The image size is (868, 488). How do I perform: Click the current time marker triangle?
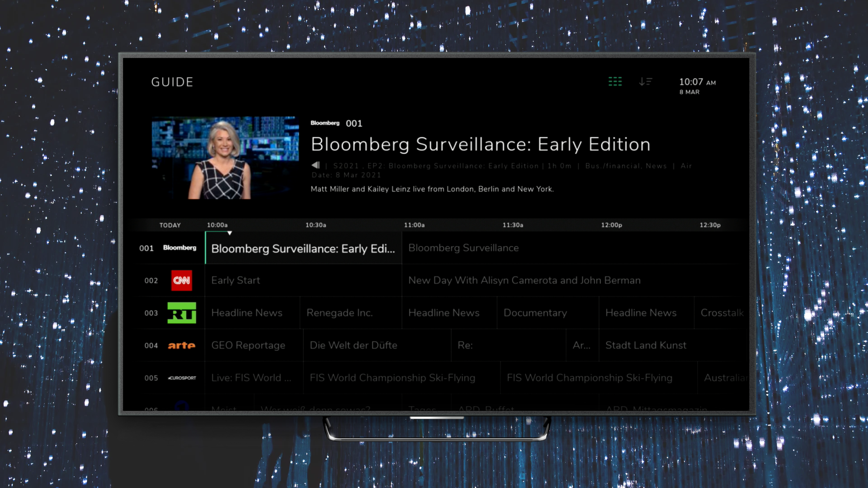230,233
